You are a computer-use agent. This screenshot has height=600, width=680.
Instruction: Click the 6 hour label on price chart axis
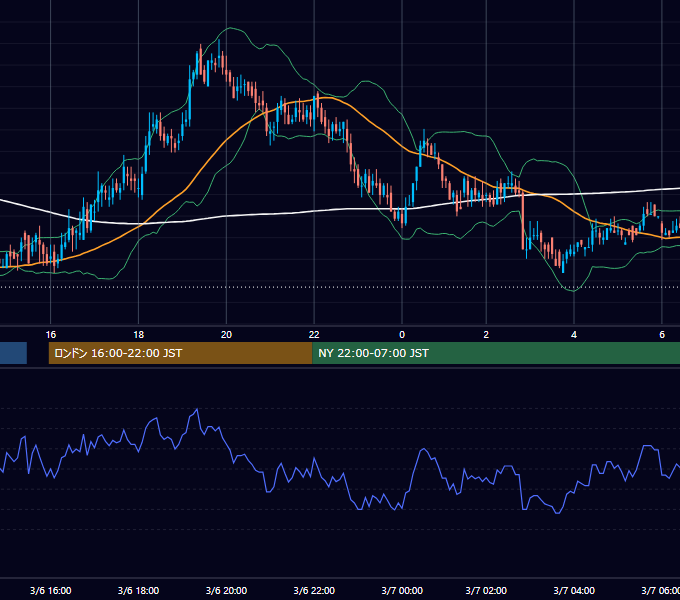(x=662, y=335)
